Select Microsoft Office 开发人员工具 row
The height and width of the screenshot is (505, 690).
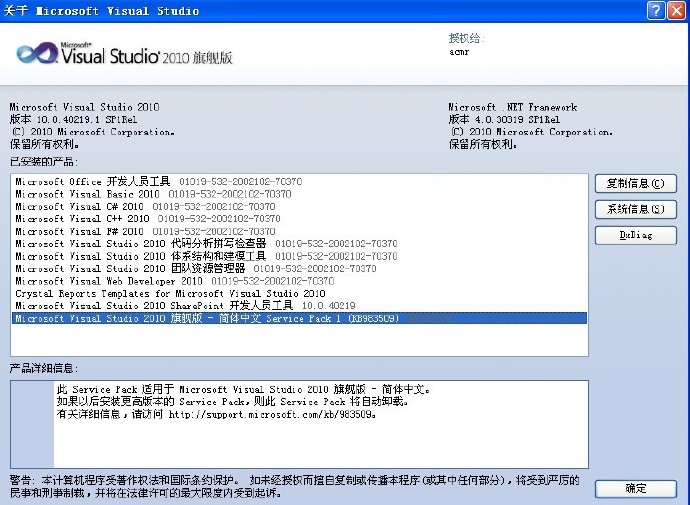point(299,181)
